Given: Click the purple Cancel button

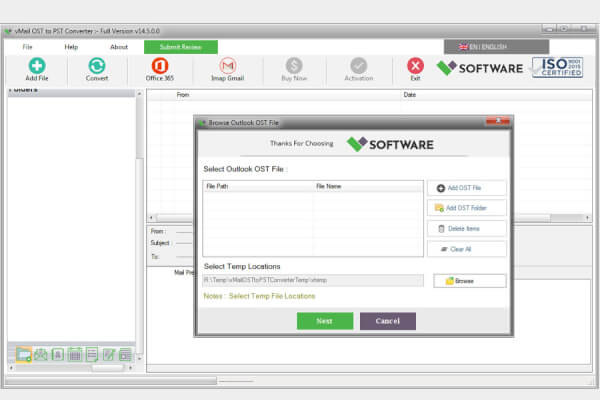Looking at the screenshot, I should click(x=388, y=321).
